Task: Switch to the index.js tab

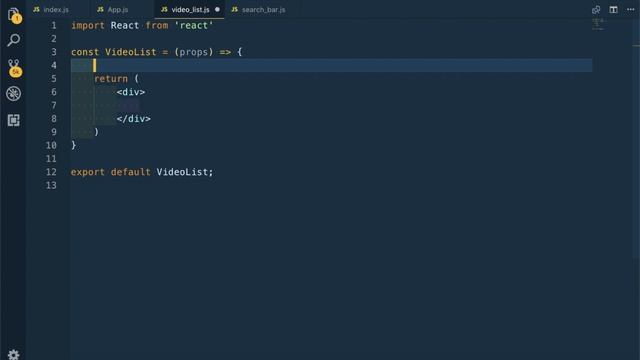Action: pyautogui.click(x=56, y=9)
